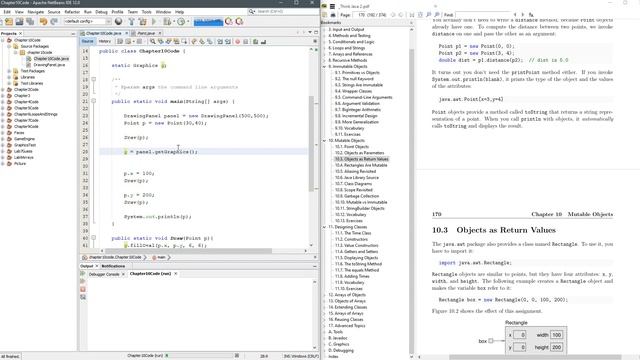Screen dimensions: 640x360
Task: Click the NetBeans Search (Ctrl+I) field
Action: (x=282, y=11)
